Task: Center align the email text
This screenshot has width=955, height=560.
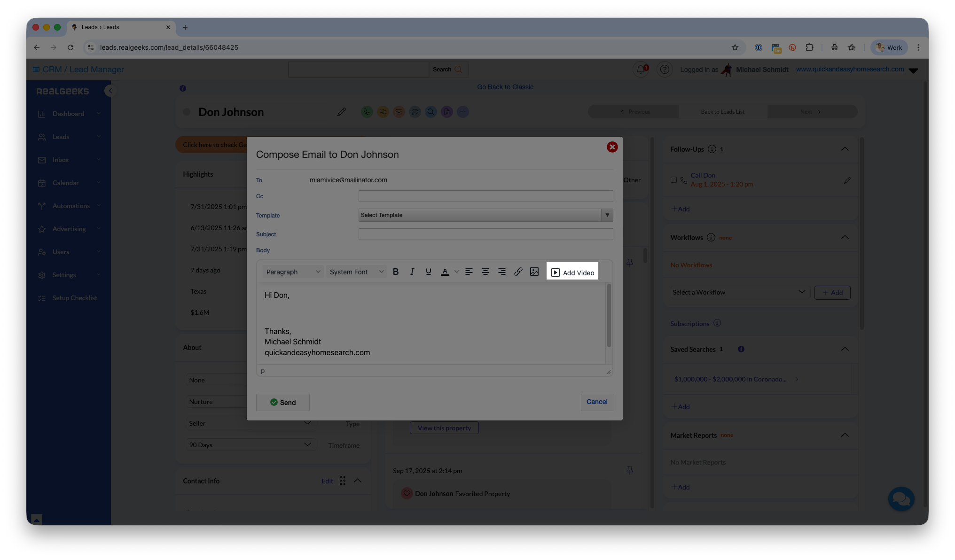Action: point(485,272)
